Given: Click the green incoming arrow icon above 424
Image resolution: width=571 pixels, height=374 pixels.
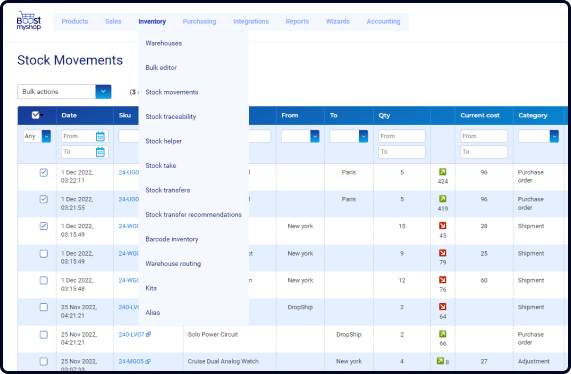Looking at the screenshot, I should [x=442, y=172].
